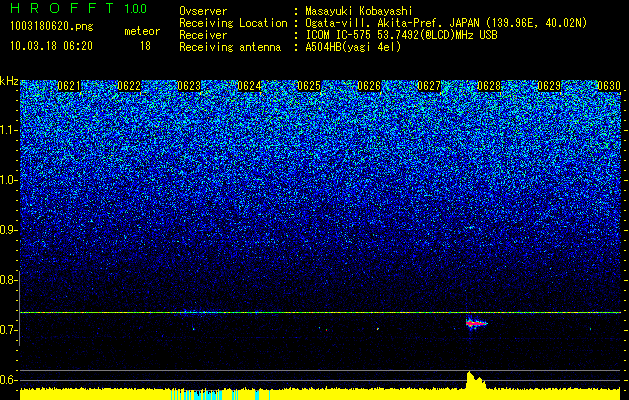
Task: Click the 0.6 kHz axis label
Action: pyautogui.click(x=9, y=380)
